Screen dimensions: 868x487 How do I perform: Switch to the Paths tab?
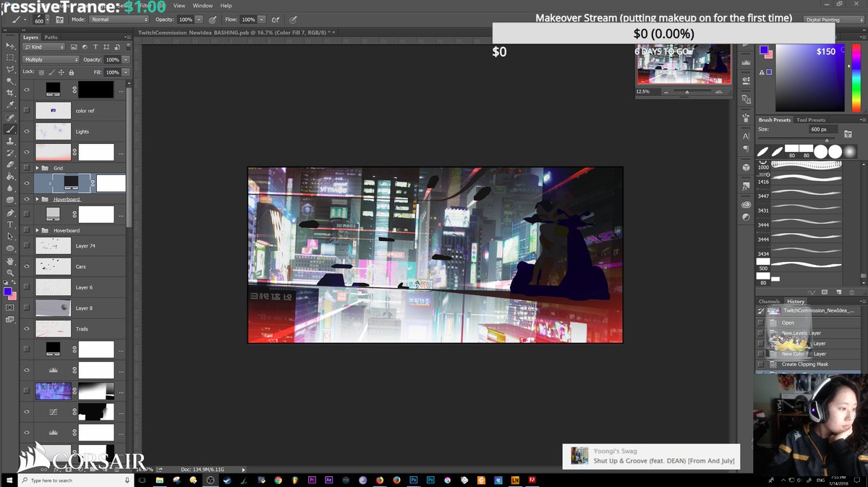pyautogui.click(x=51, y=37)
